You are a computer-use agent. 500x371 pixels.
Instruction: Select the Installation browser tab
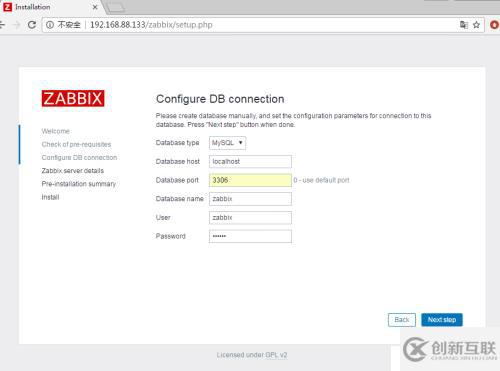coord(50,7)
